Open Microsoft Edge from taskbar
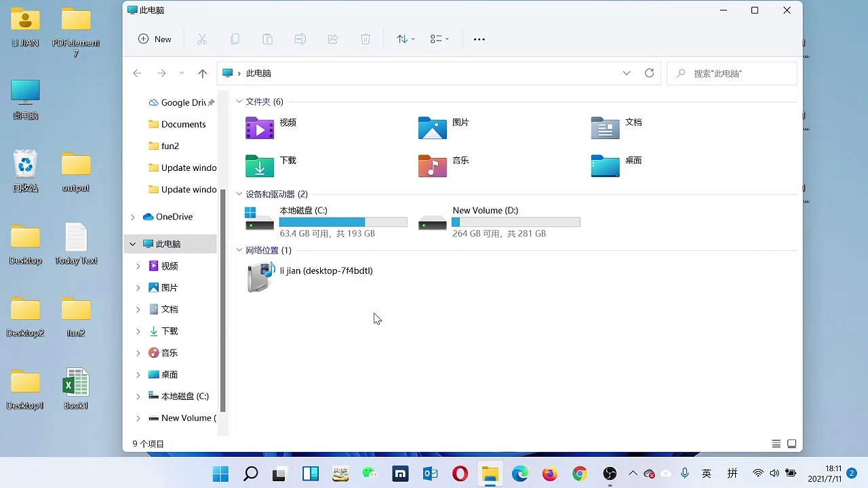 (x=519, y=474)
